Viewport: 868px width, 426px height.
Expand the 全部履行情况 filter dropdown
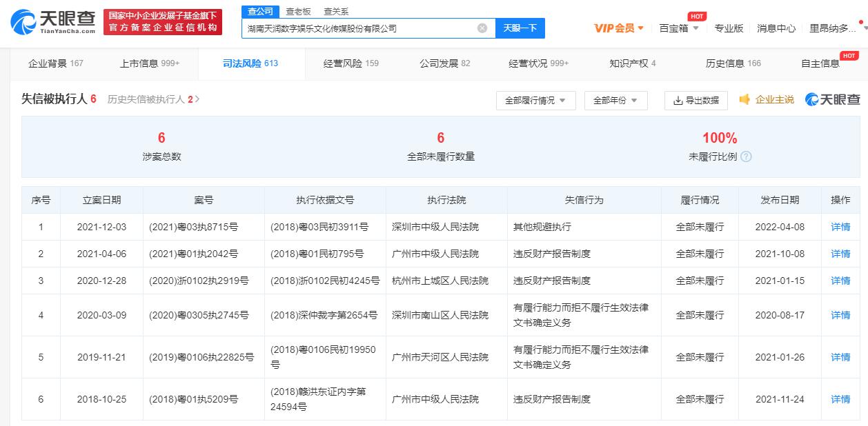(535, 100)
